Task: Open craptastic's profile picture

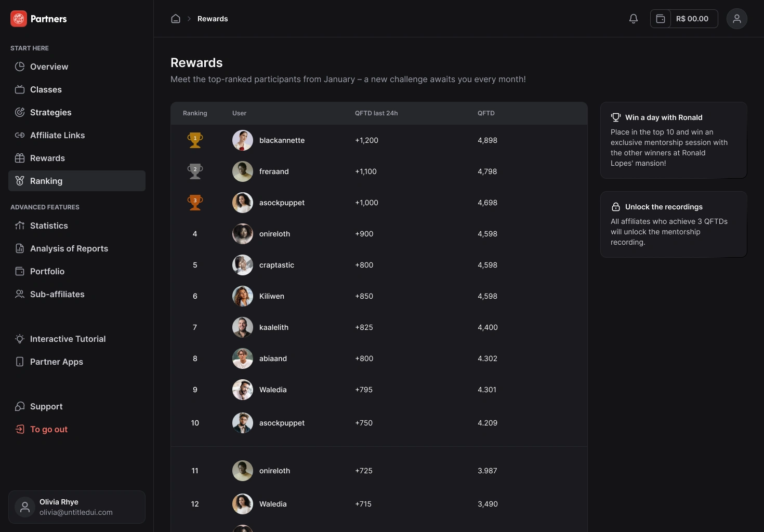Action: pos(243,265)
